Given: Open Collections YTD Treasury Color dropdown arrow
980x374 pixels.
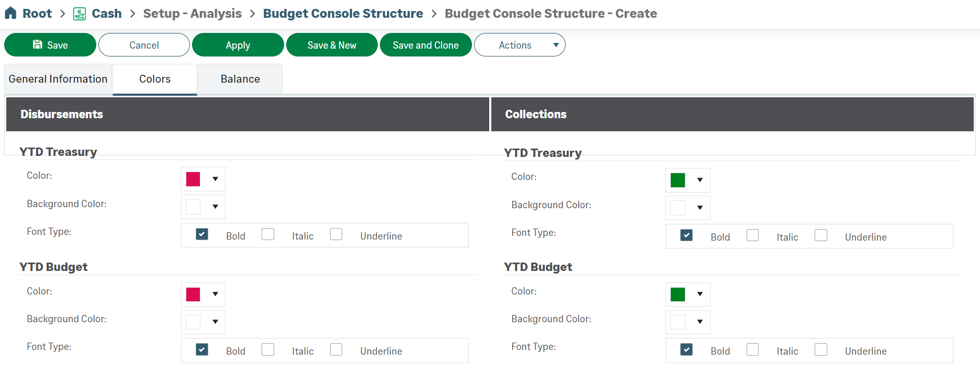Looking at the screenshot, I should (700, 180).
